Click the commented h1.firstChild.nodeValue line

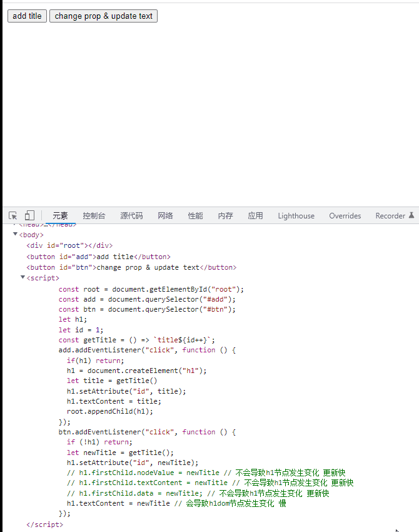(206, 473)
